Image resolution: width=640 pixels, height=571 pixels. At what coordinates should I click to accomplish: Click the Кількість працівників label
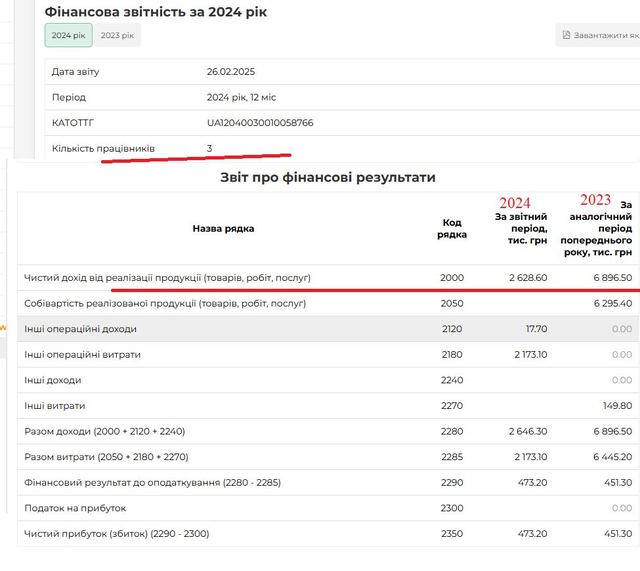click(x=103, y=149)
